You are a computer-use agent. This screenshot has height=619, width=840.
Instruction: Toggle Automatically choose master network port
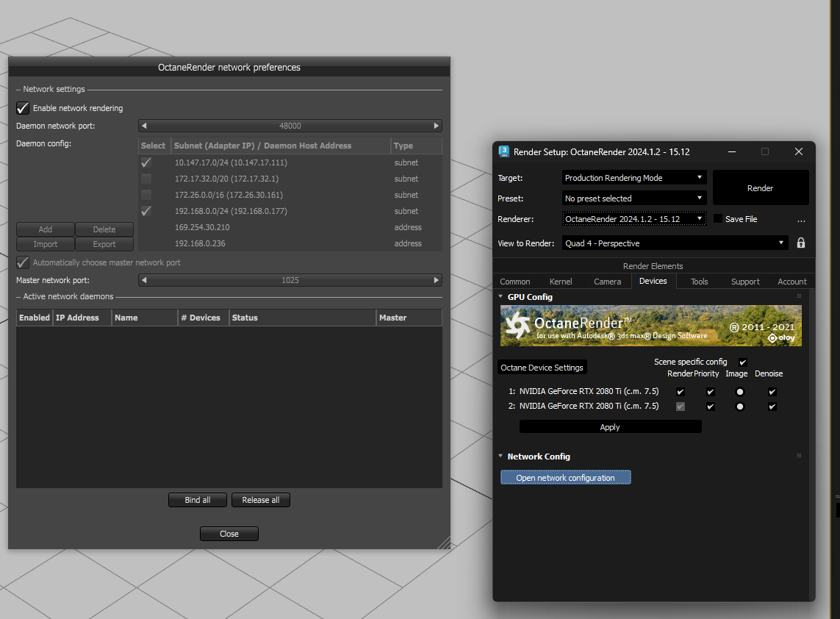[x=23, y=262]
